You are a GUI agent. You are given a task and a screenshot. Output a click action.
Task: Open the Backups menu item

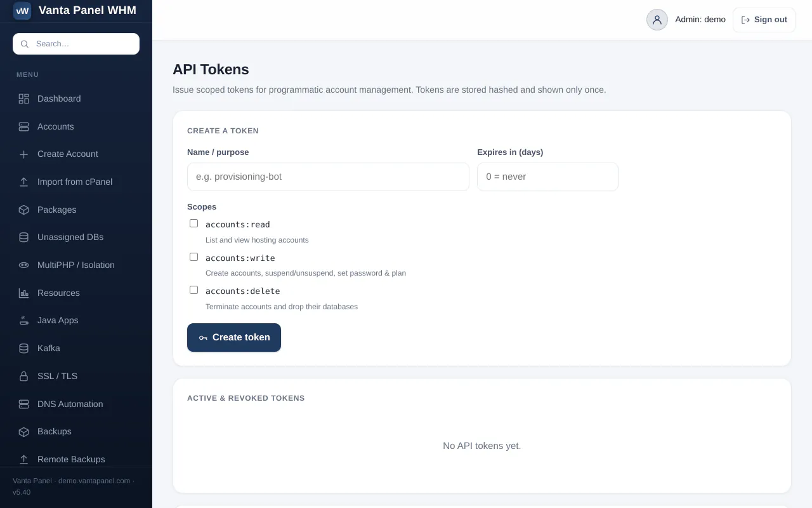coord(76,432)
